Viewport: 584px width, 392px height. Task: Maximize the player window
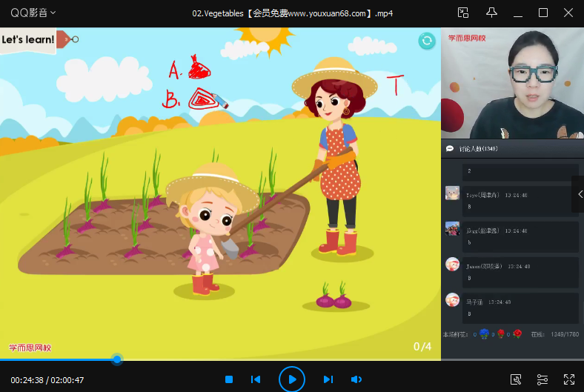tap(542, 13)
